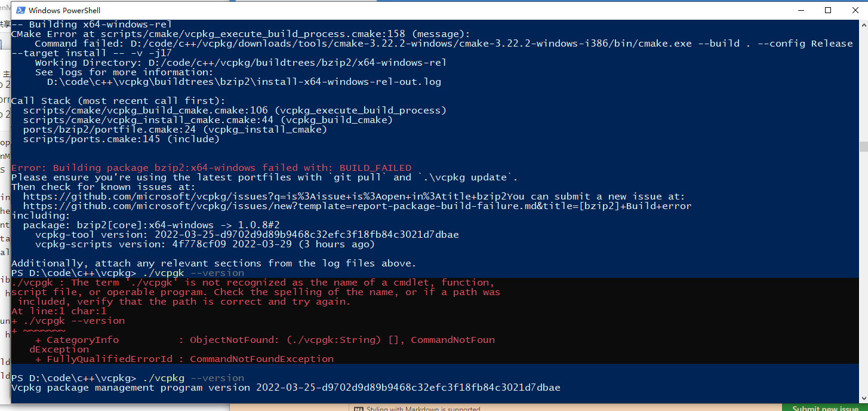The width and height of the screenshot is (868, 411).
Task: Click the scrollbar up arrow
Action: click(x=863, y=23)
